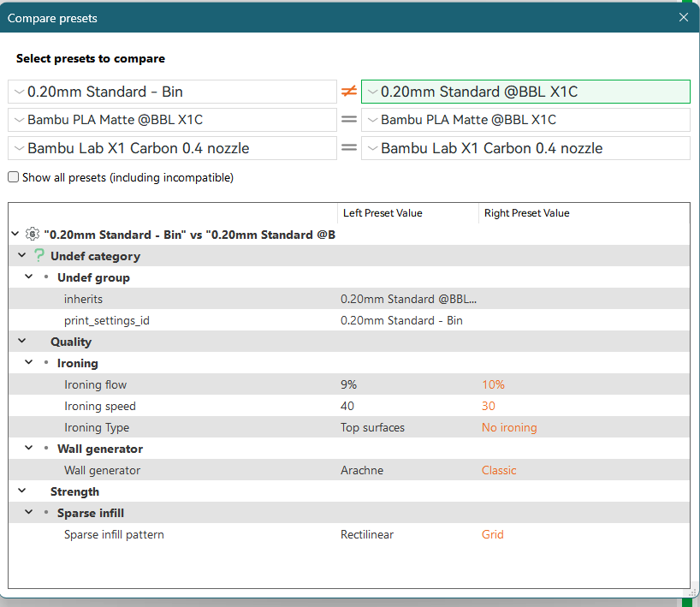Close the Compare presets dialog

pos(683,17)
